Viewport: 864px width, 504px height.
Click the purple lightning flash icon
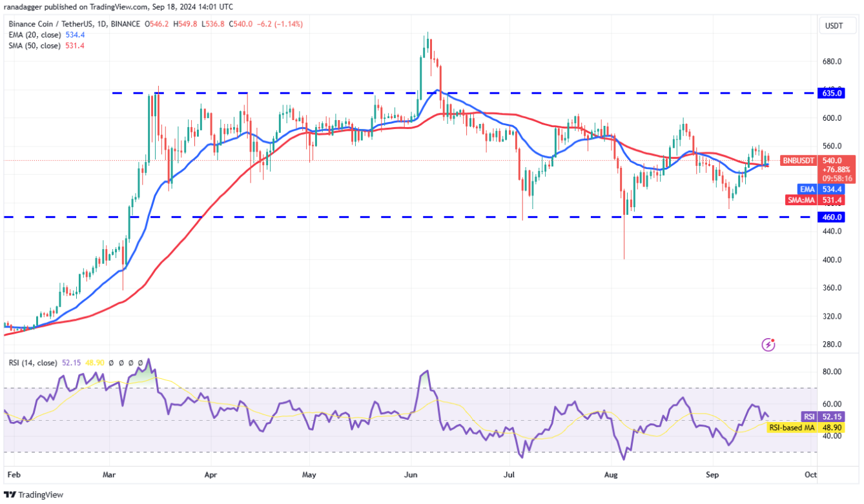point(768,345)
